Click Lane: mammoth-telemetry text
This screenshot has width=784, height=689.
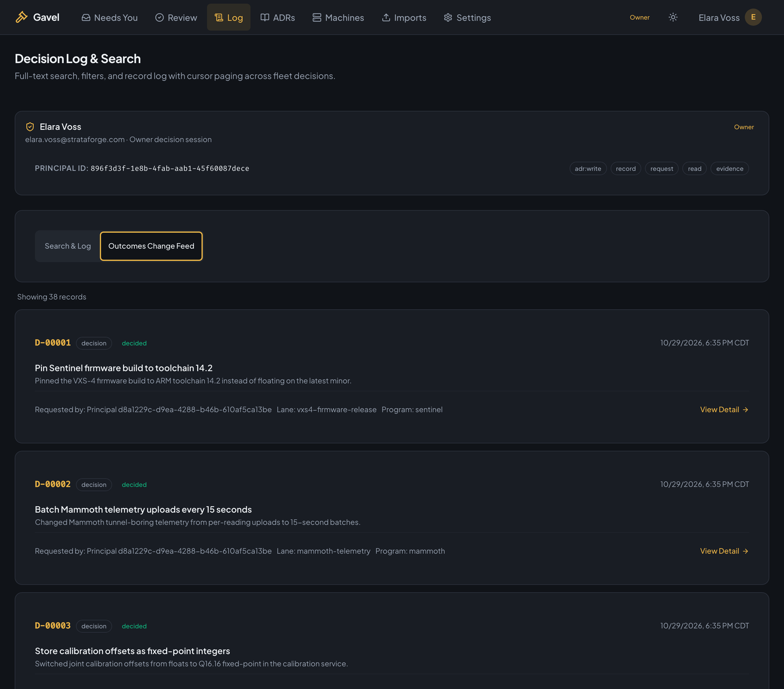point(323,551)
